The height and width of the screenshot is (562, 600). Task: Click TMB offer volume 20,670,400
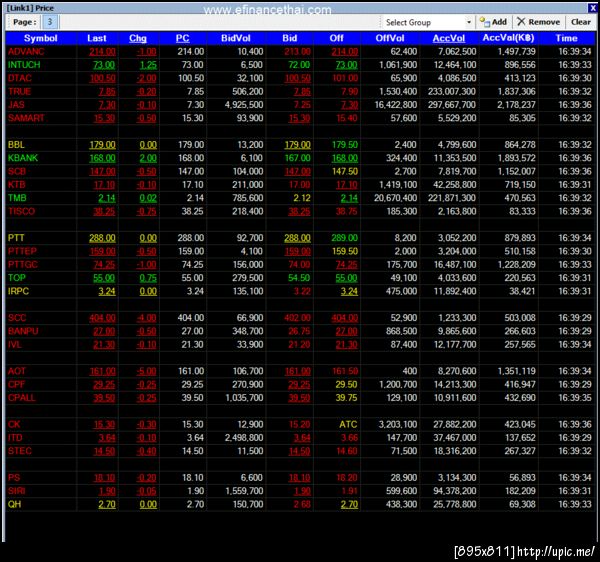(x=396, y=198)
